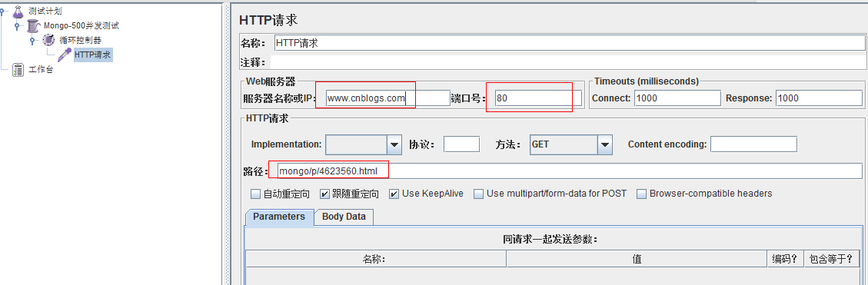
Task: Open the 方法 GET method dropdown
Action: point(604,145)
